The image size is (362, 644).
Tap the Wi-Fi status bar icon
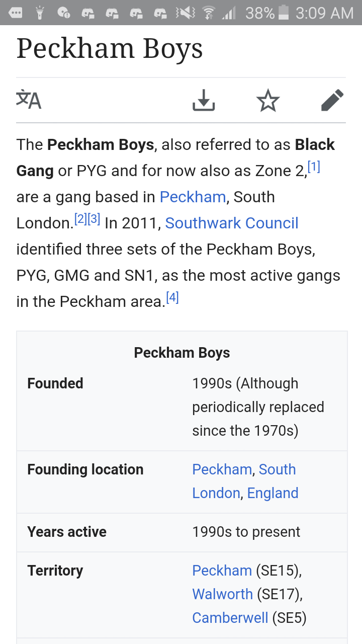coord(207,13)
